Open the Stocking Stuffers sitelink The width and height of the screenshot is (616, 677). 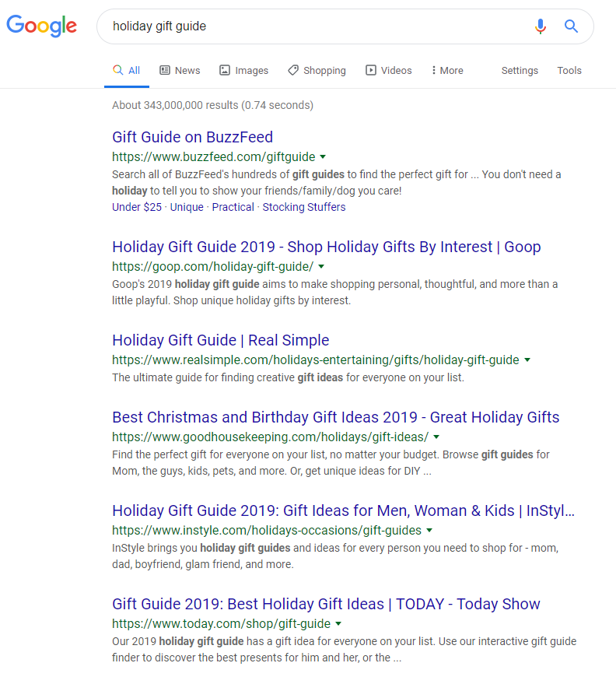[x=304, y=207]
